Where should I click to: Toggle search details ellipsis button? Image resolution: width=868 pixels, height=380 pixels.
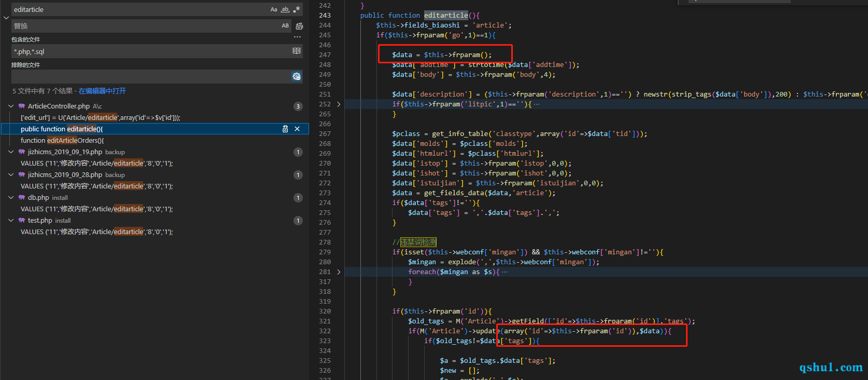pyautogui.click(x=297, y=37)
